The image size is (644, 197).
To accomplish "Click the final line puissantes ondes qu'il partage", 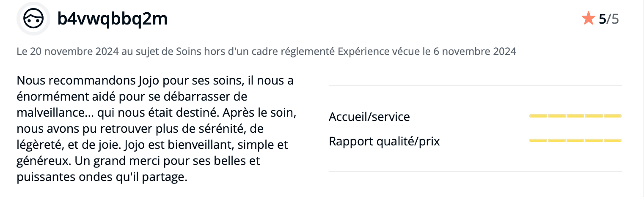I will point(102,177).
